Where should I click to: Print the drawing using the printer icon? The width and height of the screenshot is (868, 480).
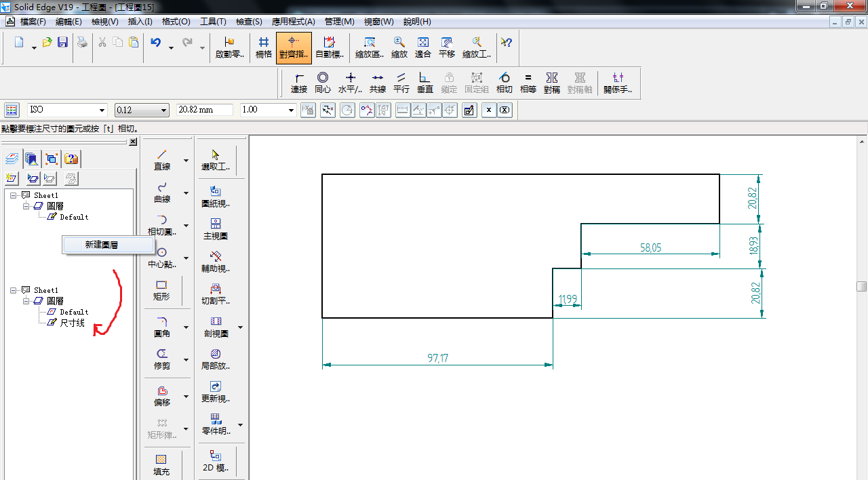click(x=82, y=43)
